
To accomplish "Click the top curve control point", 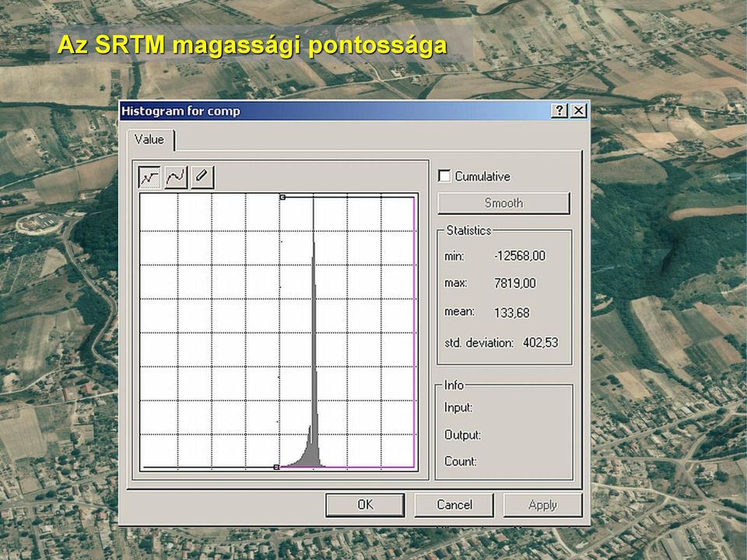I will (282, 197).
